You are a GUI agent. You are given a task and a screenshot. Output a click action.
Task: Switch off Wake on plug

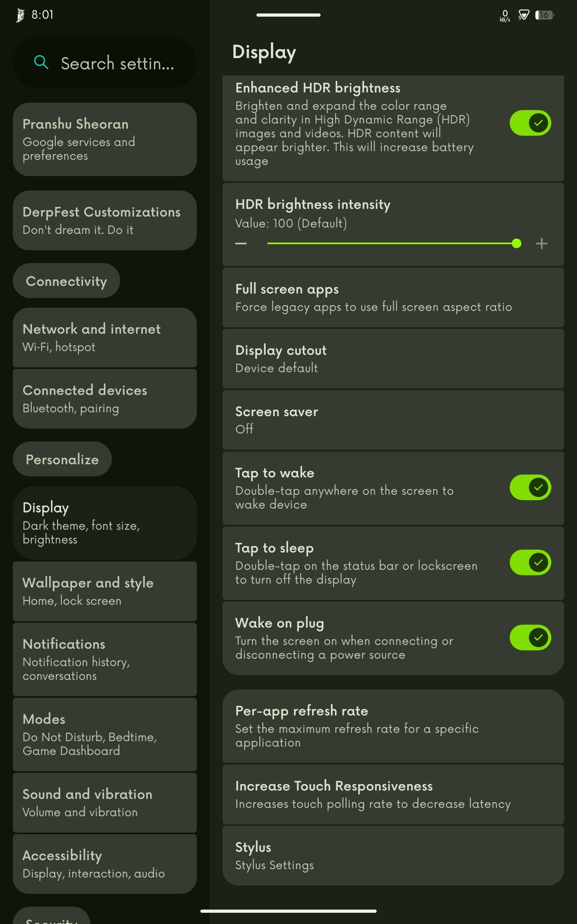point(530,637)
